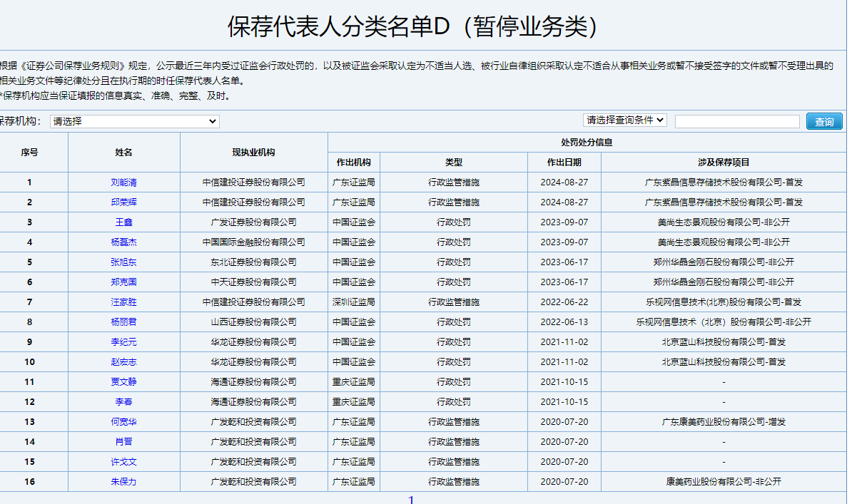Click the name link 肖晋
The width and height of the screenshot is (852, 504).
pos(123,442)
